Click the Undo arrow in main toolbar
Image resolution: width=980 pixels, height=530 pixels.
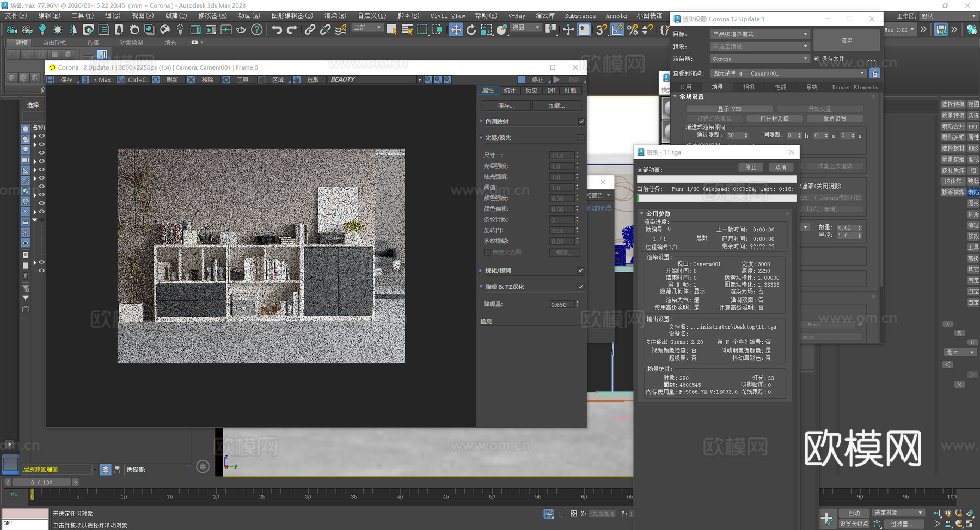coord(277,29)
